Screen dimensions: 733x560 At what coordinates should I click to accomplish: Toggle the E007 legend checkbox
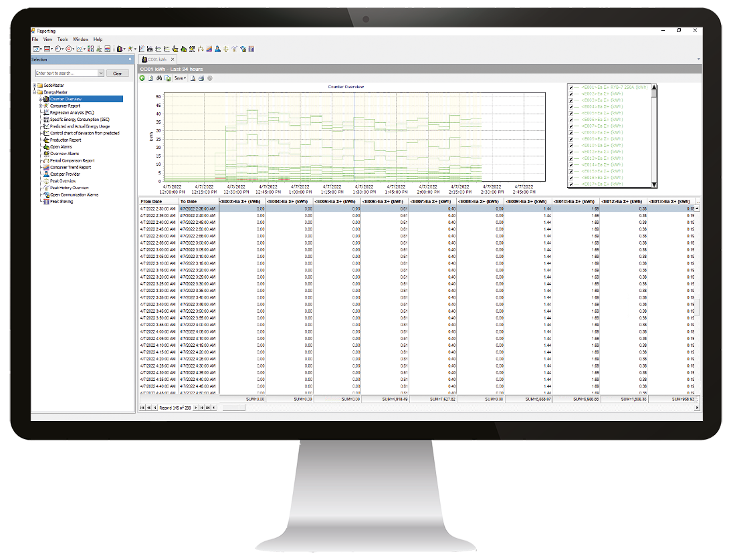570,126
